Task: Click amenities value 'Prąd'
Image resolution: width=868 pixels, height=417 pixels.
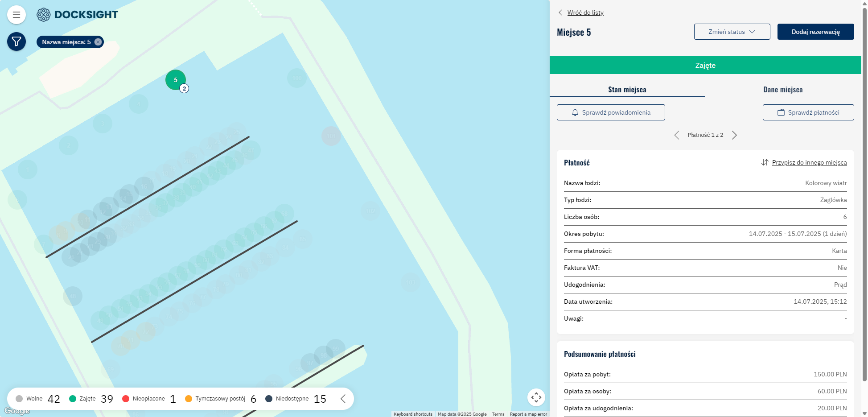Action: coord(840,285)
